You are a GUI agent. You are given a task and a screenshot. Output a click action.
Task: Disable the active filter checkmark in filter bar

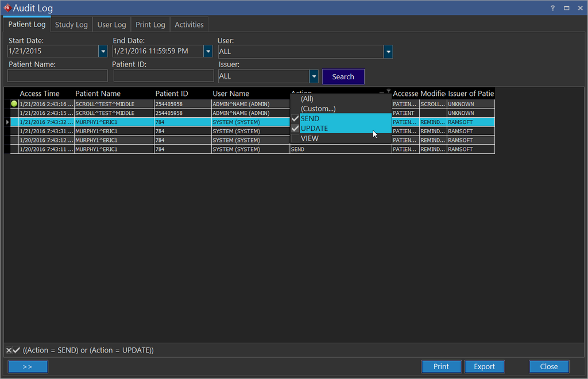coord(17,350)
